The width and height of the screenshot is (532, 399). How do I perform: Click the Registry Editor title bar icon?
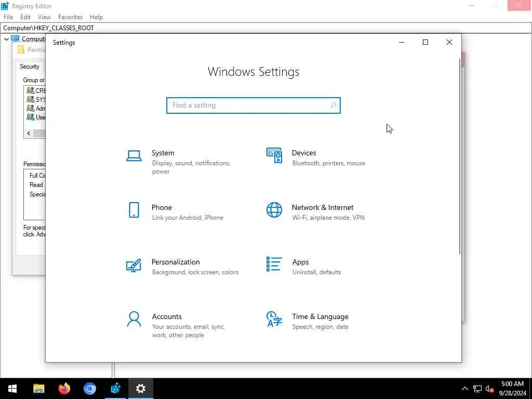click(x=5, y=6)
